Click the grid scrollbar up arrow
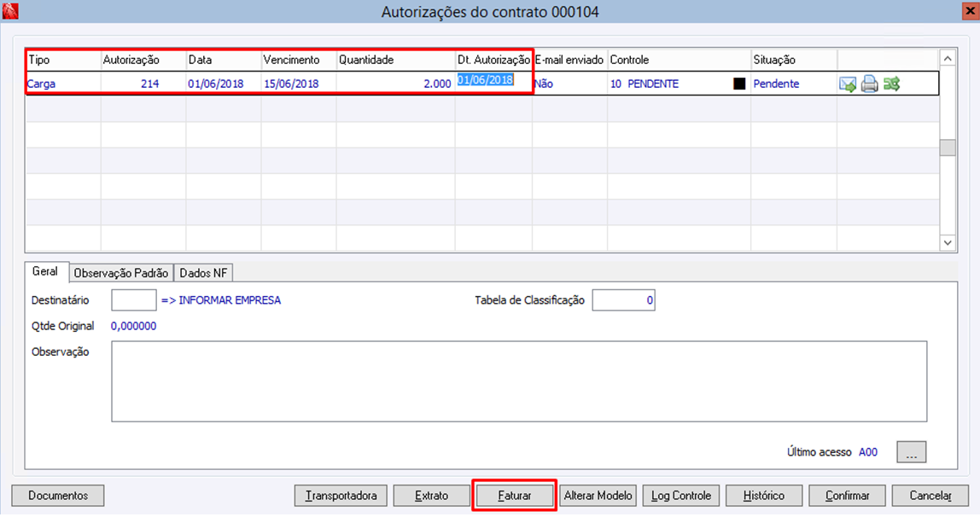Viewport: 980px width, 517px height. tap(948, 59)
